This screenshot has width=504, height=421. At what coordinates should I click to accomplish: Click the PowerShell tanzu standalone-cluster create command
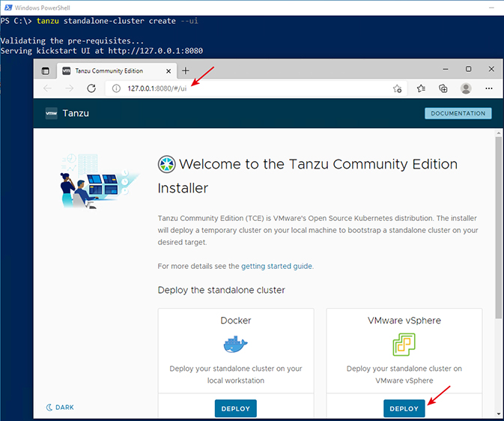coord(117,21)
